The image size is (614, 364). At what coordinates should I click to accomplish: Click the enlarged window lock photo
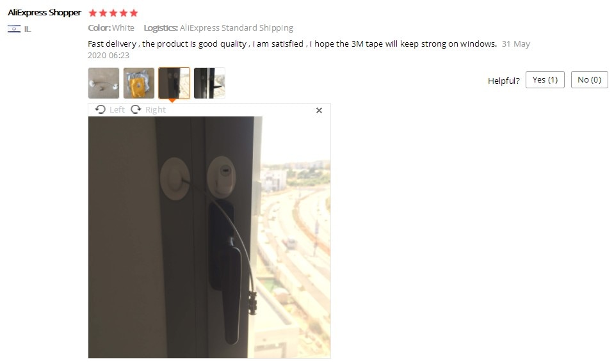209,237
